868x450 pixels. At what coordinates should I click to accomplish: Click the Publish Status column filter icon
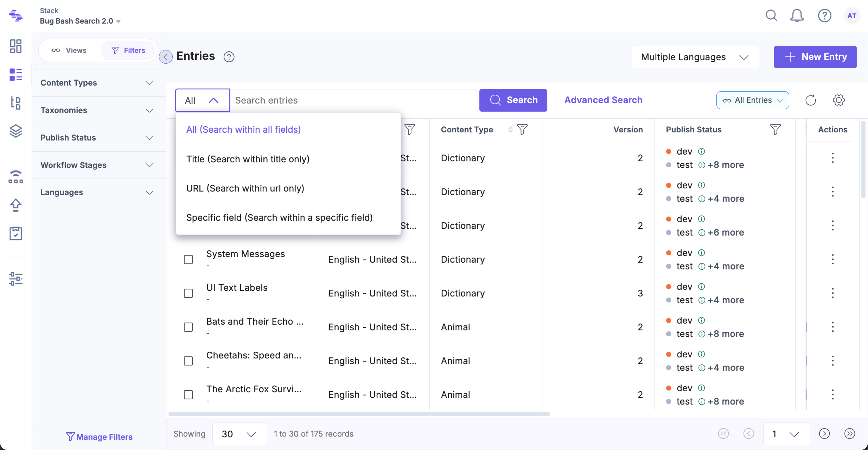coord(775,129)
